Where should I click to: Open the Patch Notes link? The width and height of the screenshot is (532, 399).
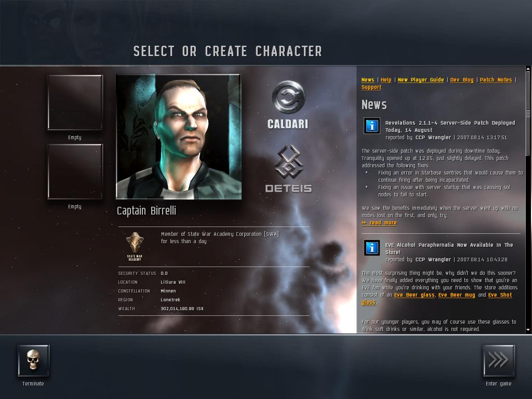tap(496, 79)
